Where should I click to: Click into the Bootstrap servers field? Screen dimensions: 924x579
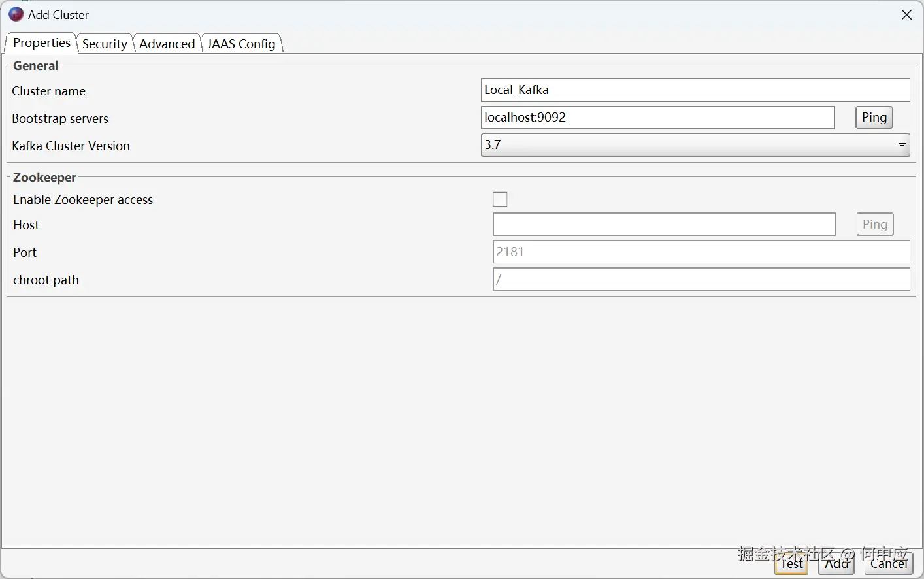click(657, 118)
